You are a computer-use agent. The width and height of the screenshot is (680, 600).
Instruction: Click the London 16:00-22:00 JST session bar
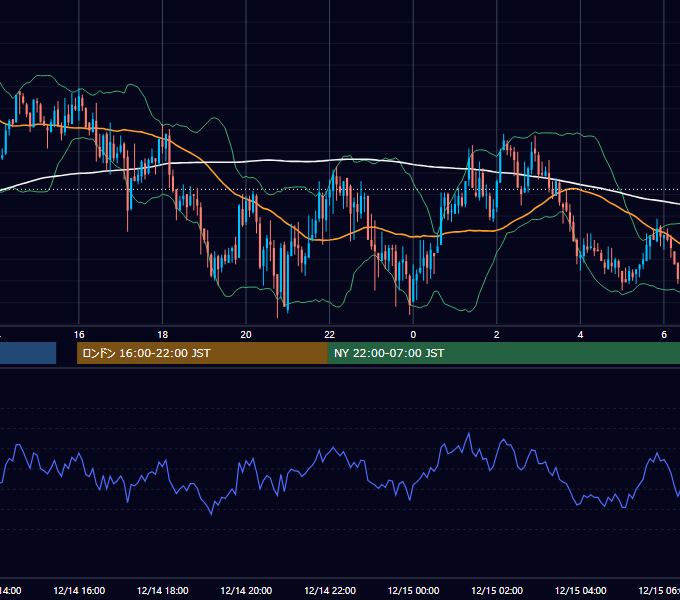[202, 353]
